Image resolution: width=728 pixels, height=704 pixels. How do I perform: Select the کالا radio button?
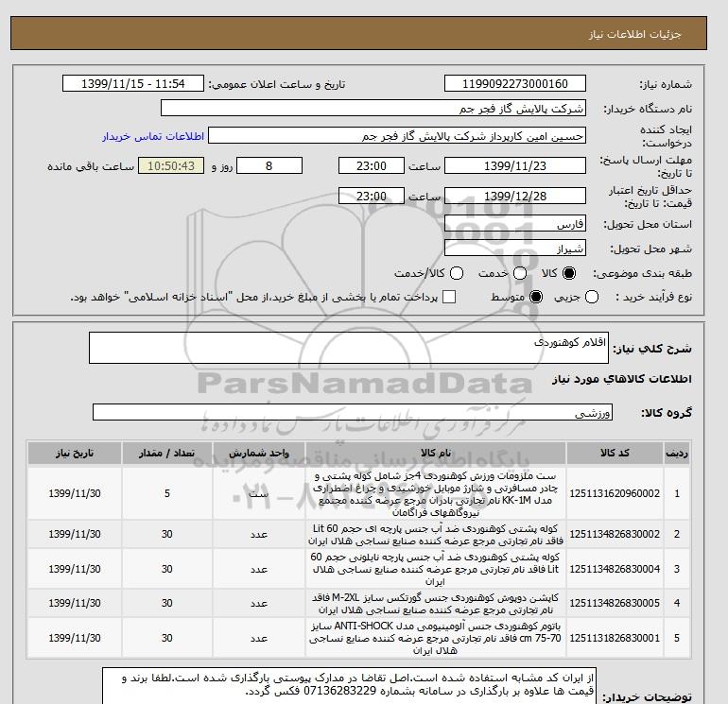(569, 273)
